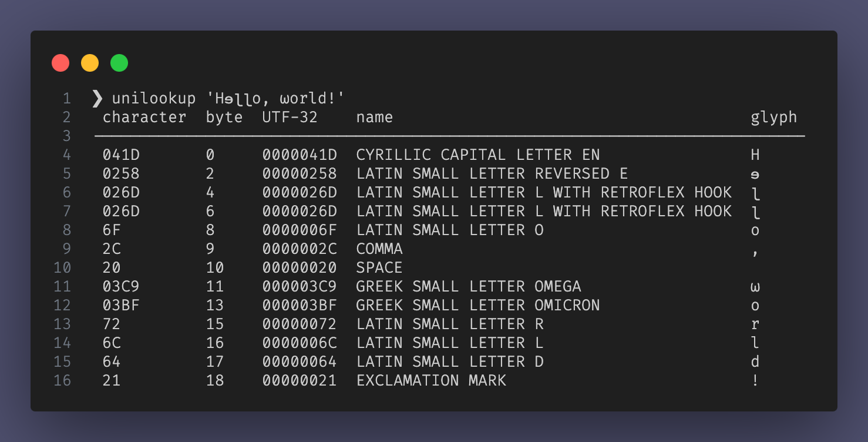Click the 'byte' column header
This screenshot has width=868, height=442.
coord(224,117)
